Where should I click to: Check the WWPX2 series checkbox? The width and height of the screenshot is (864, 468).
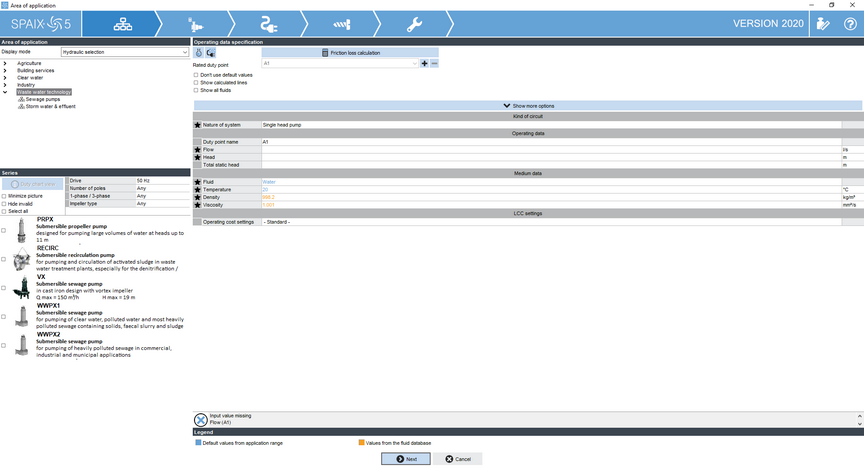click(4, 345)
